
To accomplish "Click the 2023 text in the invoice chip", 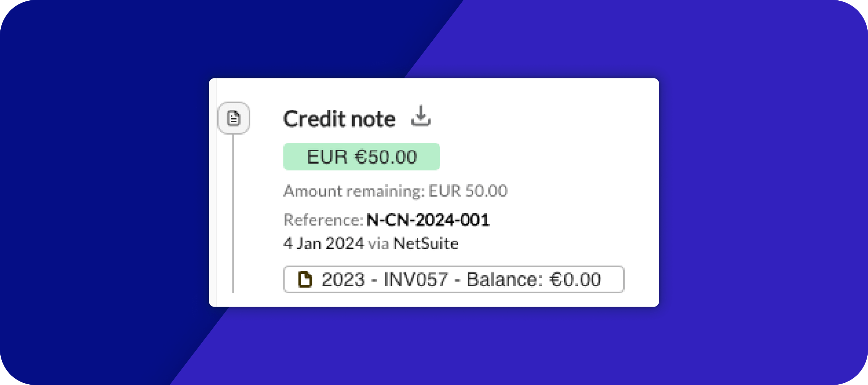I will pos(343,279).
